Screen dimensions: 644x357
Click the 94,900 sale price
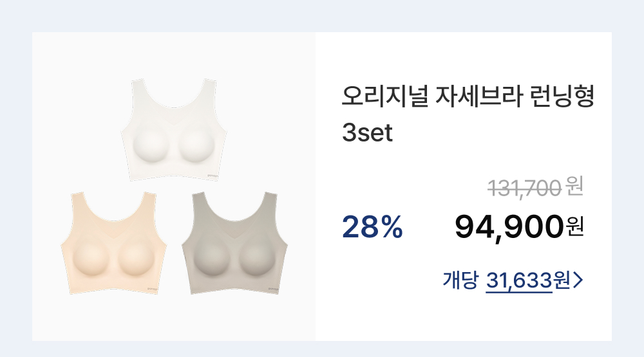509,226
